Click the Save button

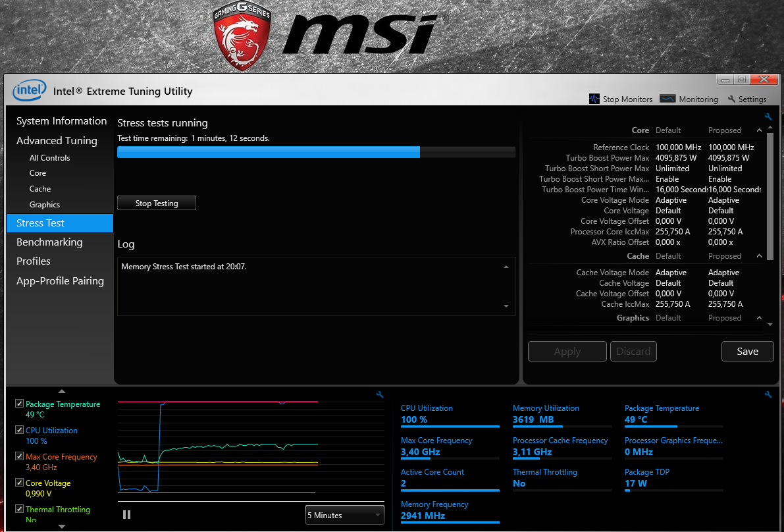748,352
